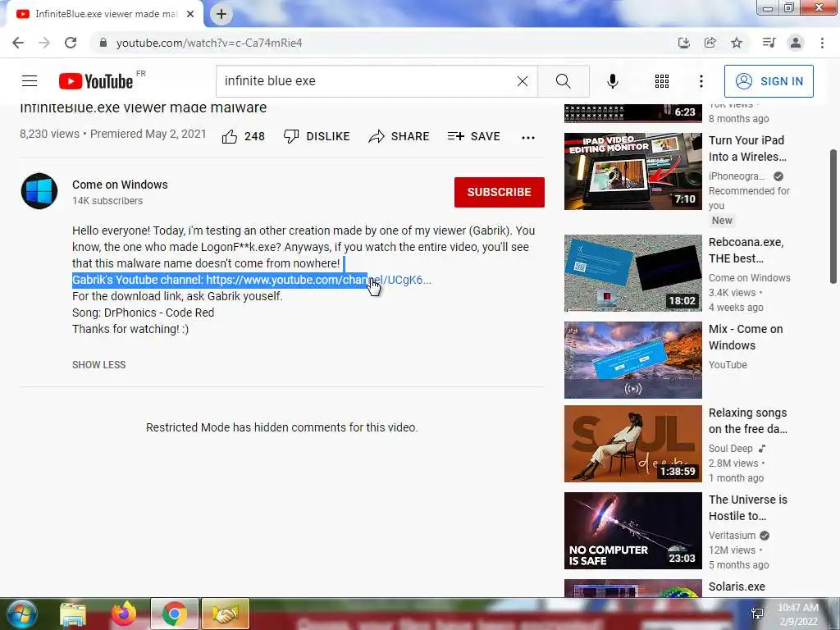Close the InfiniteBlue.exe tab

point(190,15)
